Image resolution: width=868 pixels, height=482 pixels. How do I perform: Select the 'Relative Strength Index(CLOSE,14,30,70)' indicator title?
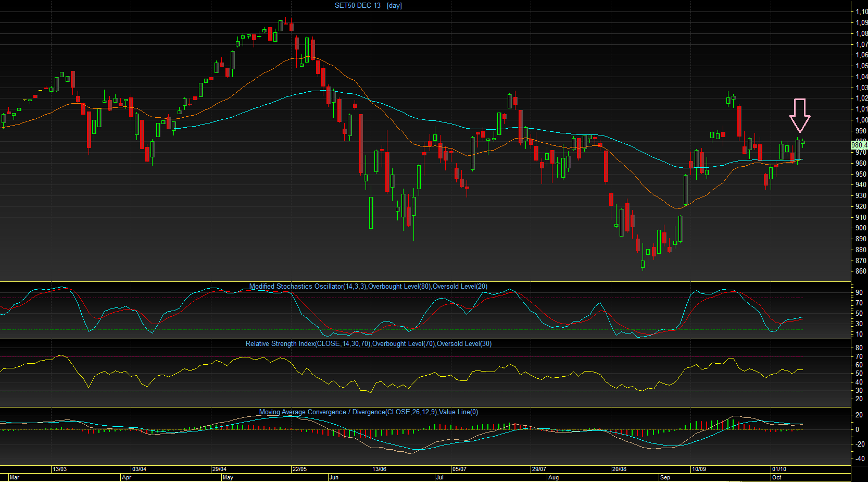[308, 344]
